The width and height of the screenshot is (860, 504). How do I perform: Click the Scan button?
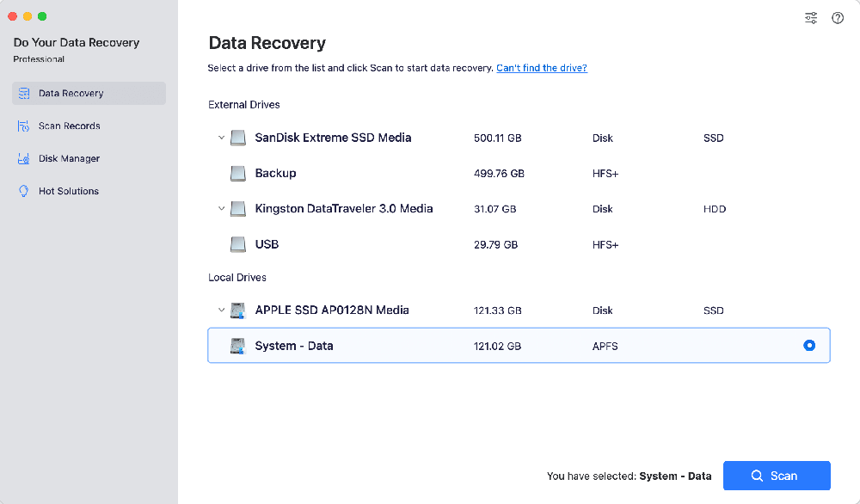[x=777, y=476]
